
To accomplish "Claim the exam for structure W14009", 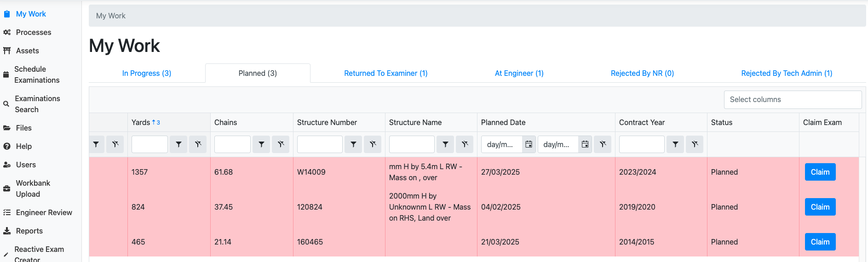I will pos(820,172).
